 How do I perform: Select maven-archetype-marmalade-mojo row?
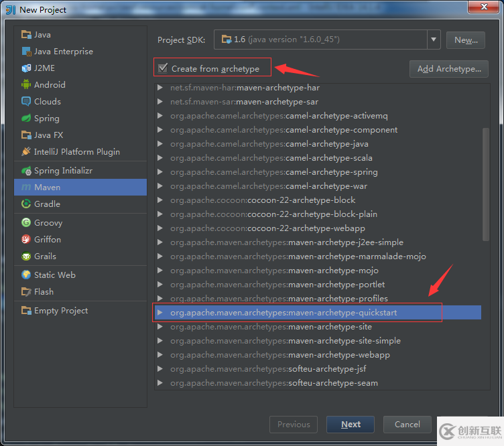click(x=318, y=256)
